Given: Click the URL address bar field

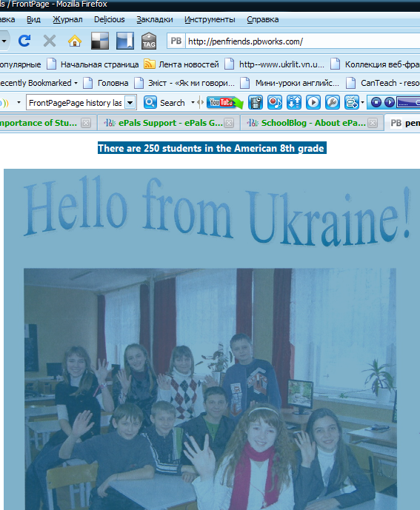Looking at the screenshot, I should (x=302, y=41).
